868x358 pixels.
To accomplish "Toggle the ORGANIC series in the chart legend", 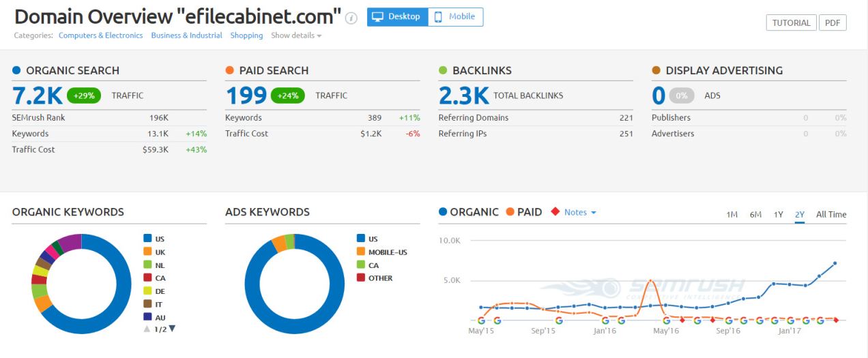I will point(469,212).
